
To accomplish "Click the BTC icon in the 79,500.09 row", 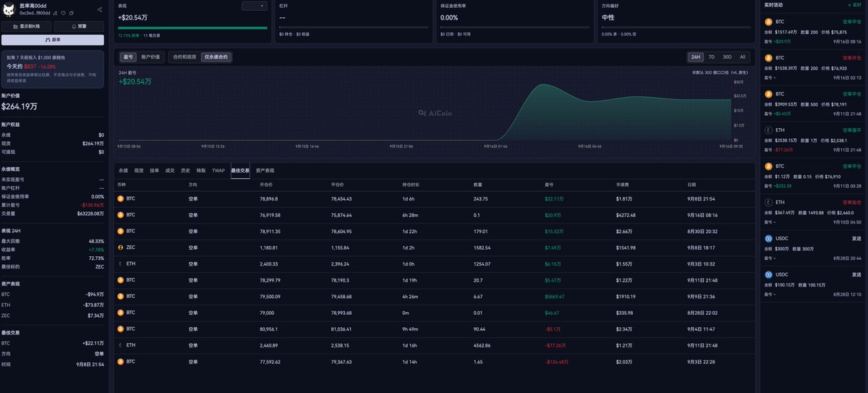I will 121,296.
